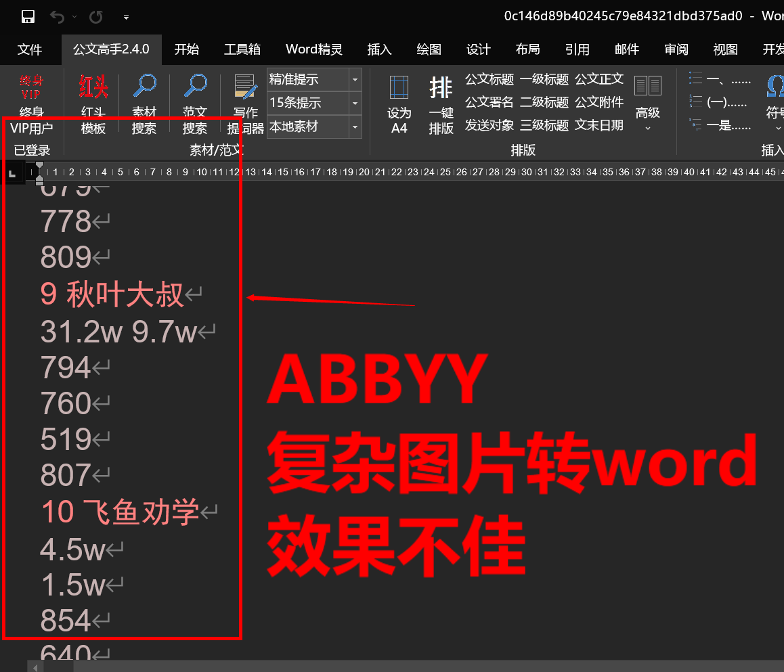
Task: Click the ruler indent marker
Action: coord(39,173)
